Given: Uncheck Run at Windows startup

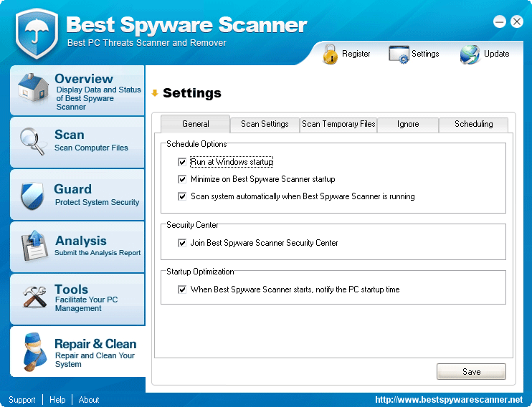Looking at the screenshot, I should [182, 162].
